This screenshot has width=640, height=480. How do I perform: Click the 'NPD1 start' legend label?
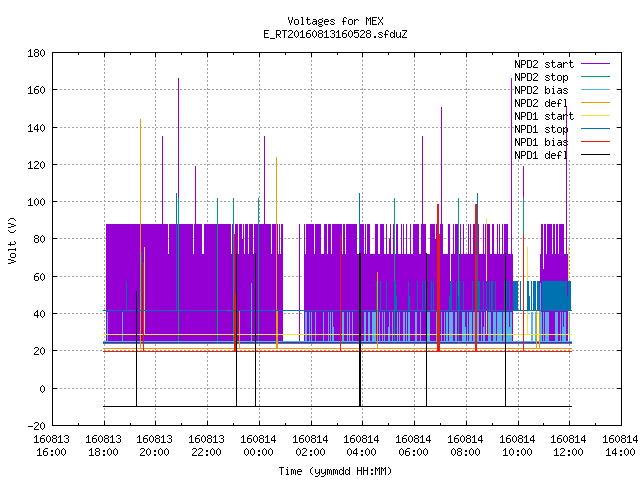(544, 116)
